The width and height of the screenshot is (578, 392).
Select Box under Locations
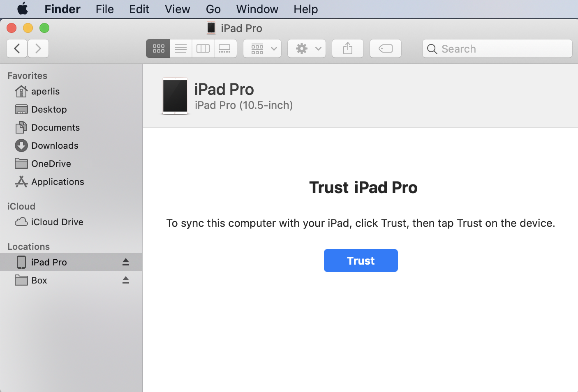[71, 280]
